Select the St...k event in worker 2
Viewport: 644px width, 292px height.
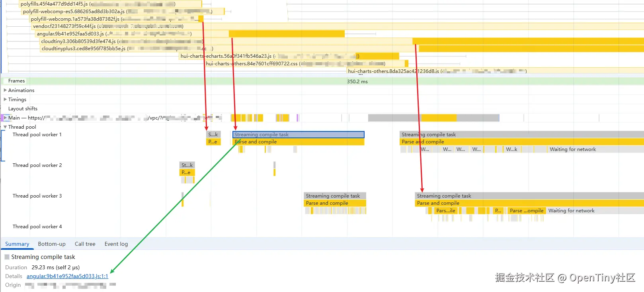[187, 165]
